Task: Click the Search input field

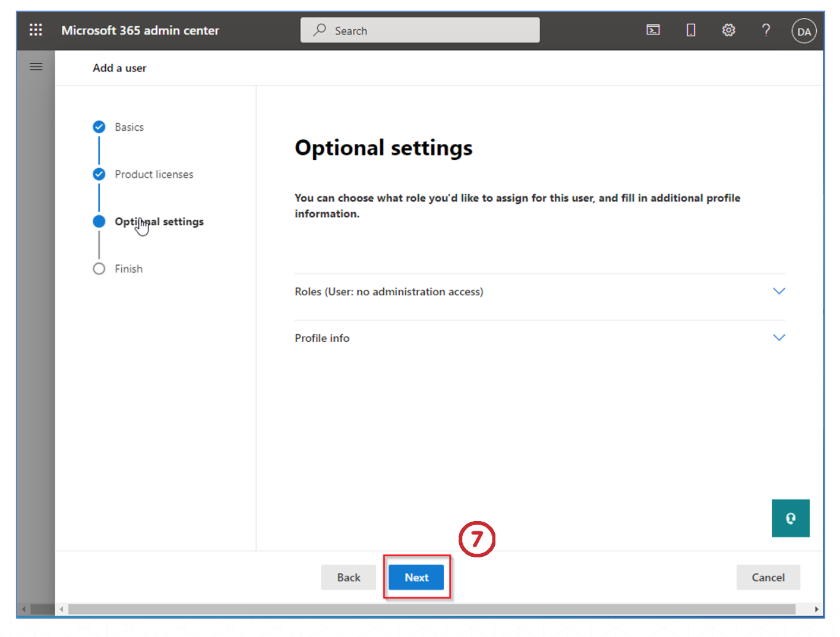Action: [x=420, y=30]
